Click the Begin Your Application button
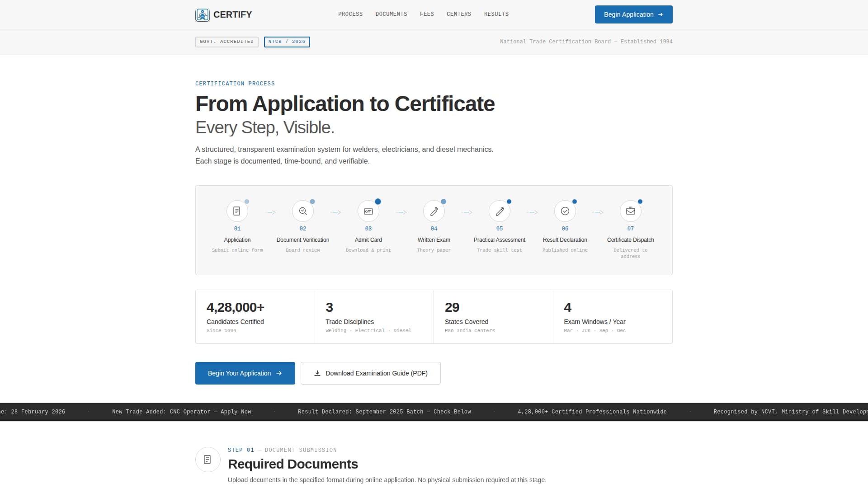 [245, 373]
